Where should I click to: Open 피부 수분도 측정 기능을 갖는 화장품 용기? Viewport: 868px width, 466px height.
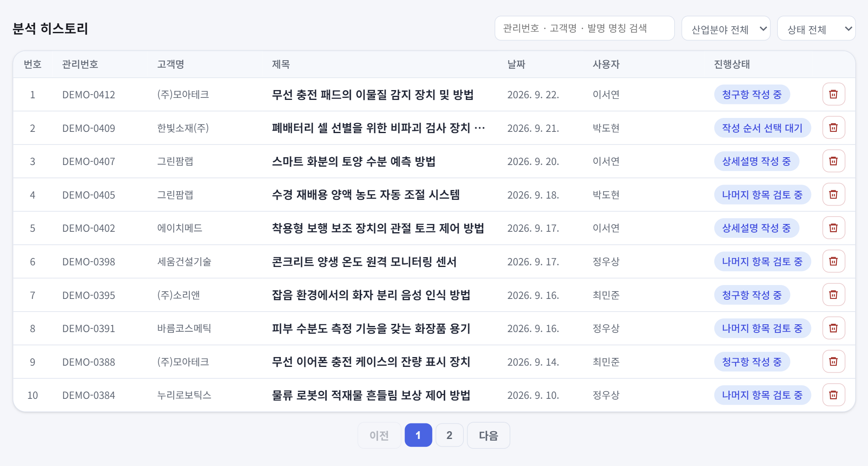[x=371, y=328]
